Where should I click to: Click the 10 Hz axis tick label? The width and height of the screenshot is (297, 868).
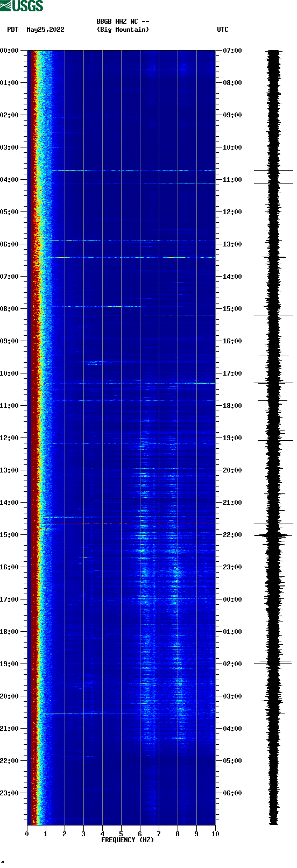point(215,834)
